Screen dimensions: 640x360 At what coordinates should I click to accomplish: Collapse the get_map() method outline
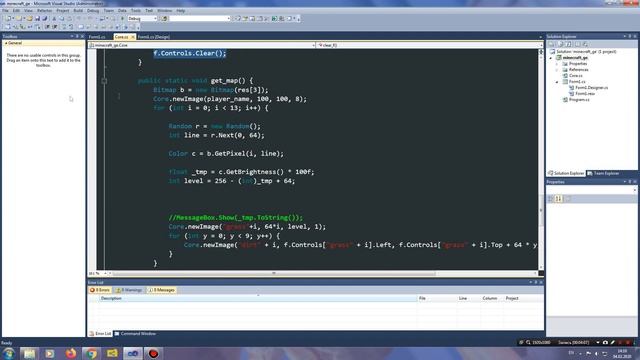point(104,81)
